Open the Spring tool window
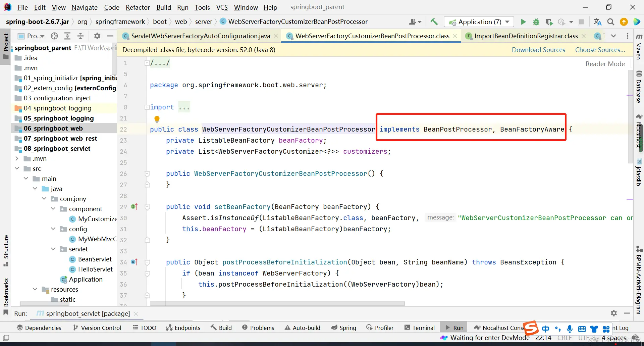Screen dimensions: 644x346 343,328
